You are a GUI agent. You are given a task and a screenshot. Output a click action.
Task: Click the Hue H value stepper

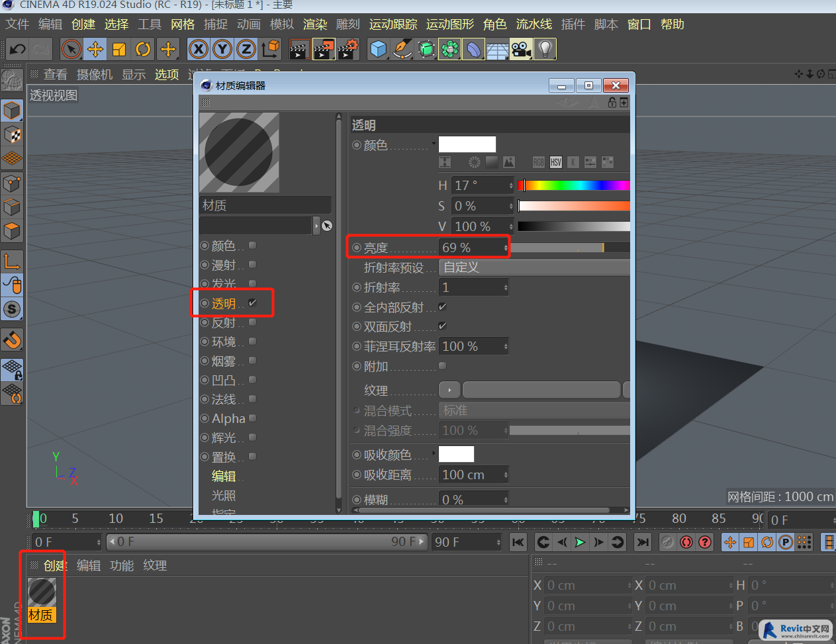coord(511,185)
